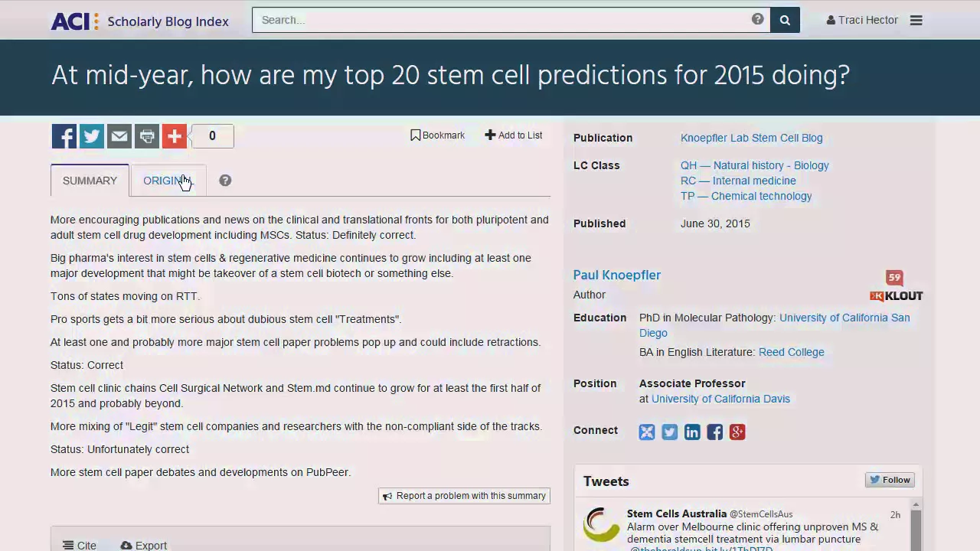Open Paul Knoepfler author profile
The width and height of the screenshot is (980, 551).
617,275
